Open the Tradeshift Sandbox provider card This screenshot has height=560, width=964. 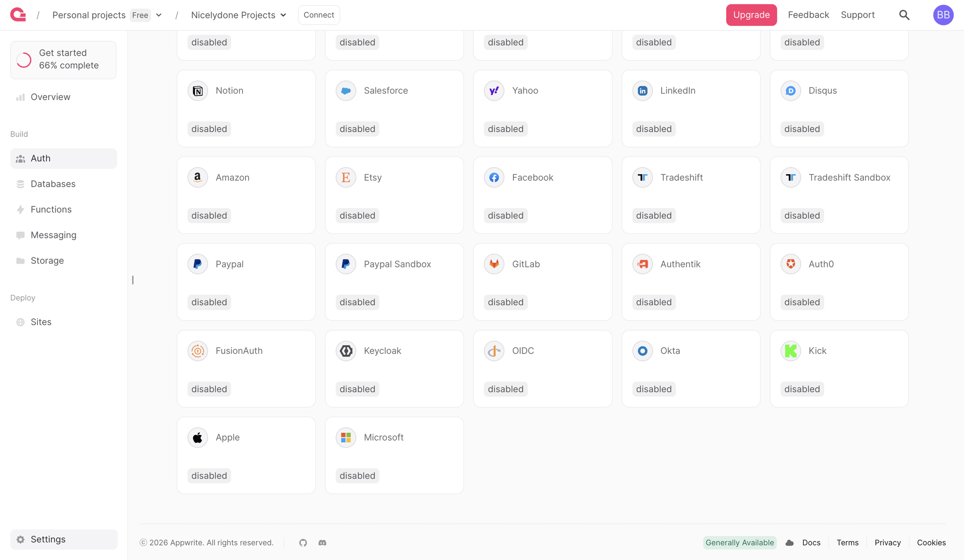click(839, 195)
